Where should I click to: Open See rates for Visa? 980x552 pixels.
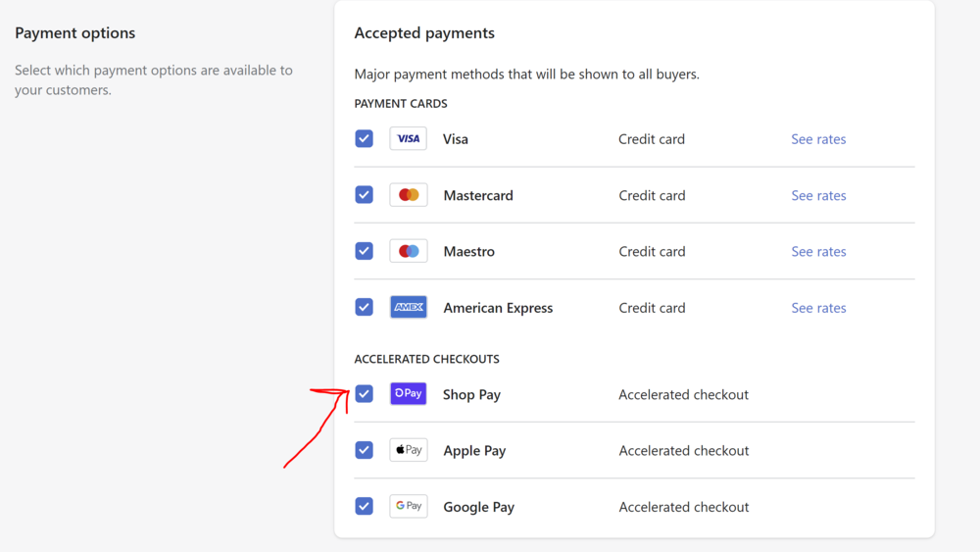coord(818,139)
